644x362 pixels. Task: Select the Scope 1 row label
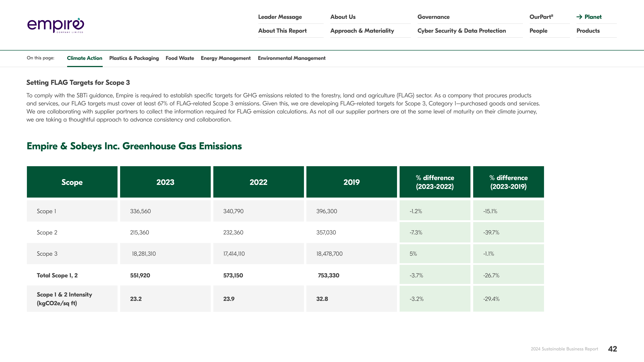(x=47, y=211)
